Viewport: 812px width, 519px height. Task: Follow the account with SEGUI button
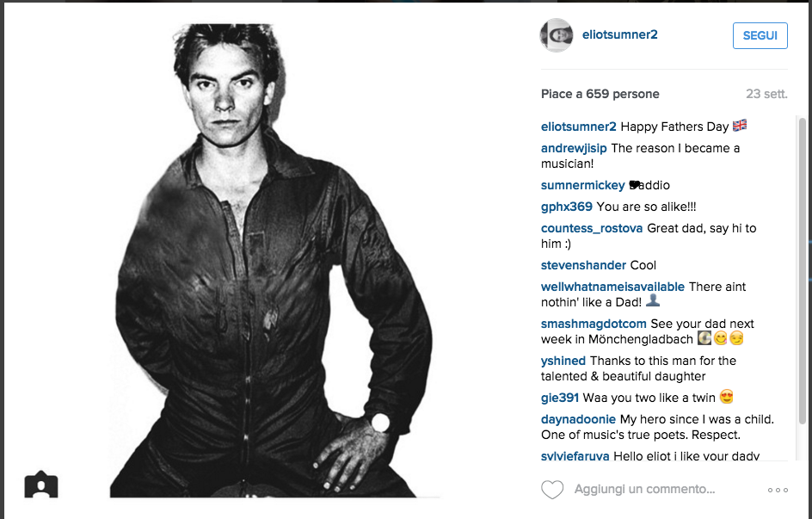(760, 36)
